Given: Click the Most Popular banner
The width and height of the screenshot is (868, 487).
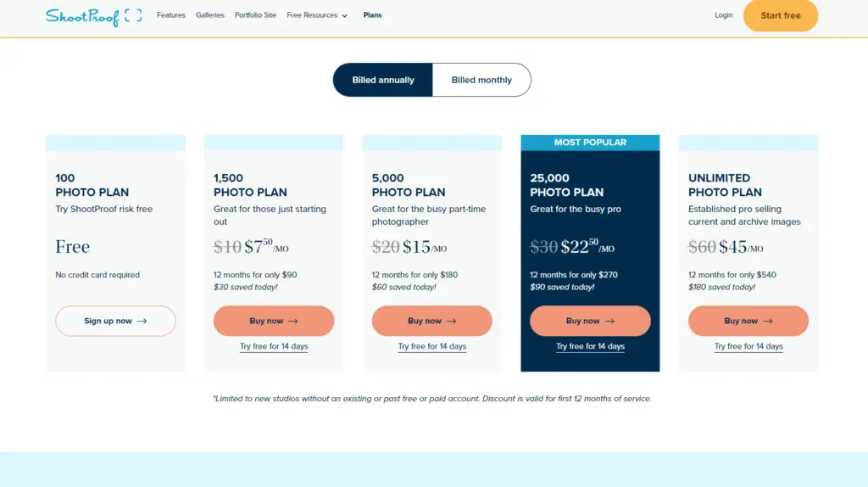Looking at the screenshot, I should point(590,143).
